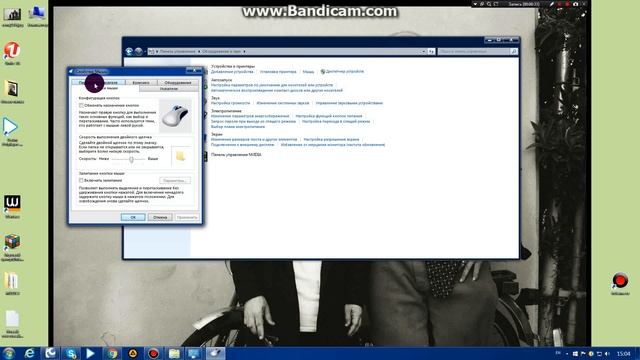Open the Устройства и принтеры heading link
The width and height of the screenshot is (640, 360).
(233, 66)
